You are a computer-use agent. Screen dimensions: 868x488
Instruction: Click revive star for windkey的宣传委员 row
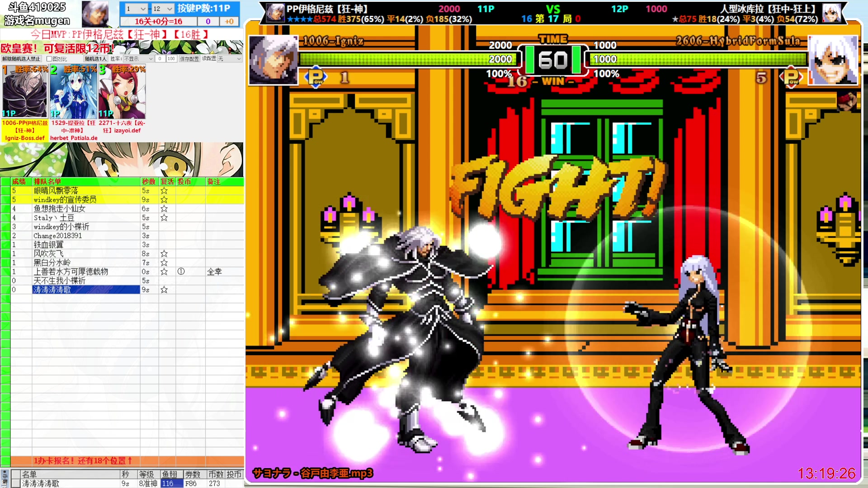[164, 200]
